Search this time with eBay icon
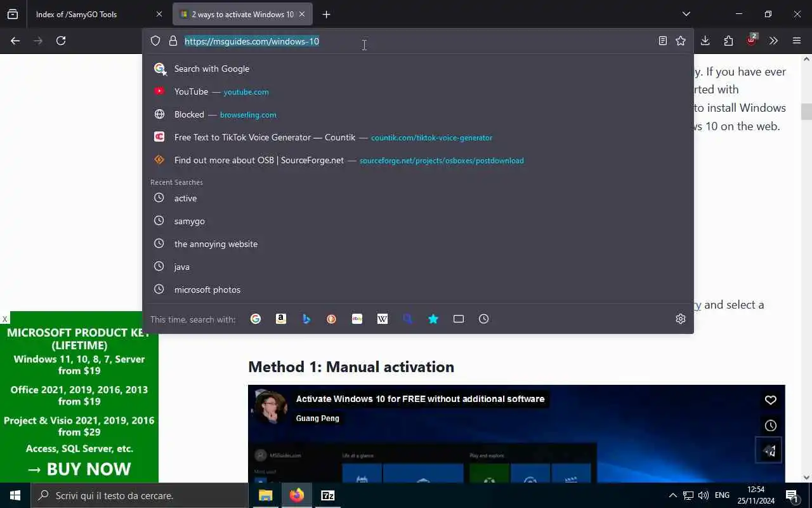Image resolution: width=812 pixels, height=508 pixels. coord(357,319)
